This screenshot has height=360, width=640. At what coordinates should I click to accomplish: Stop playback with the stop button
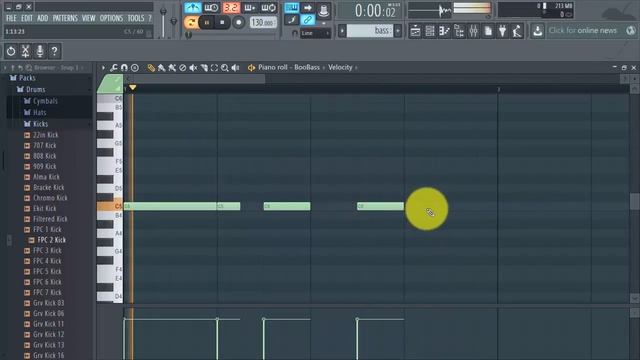pos(222,22)
